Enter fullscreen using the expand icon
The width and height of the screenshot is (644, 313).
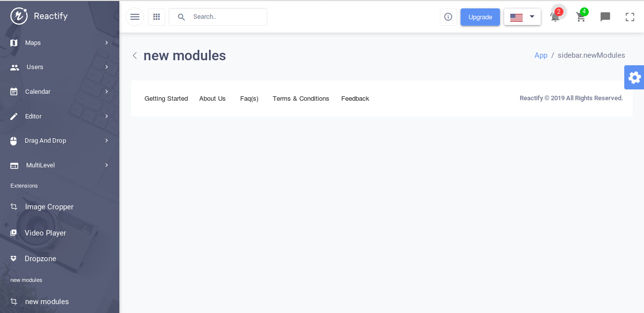(x=630, y=16)
